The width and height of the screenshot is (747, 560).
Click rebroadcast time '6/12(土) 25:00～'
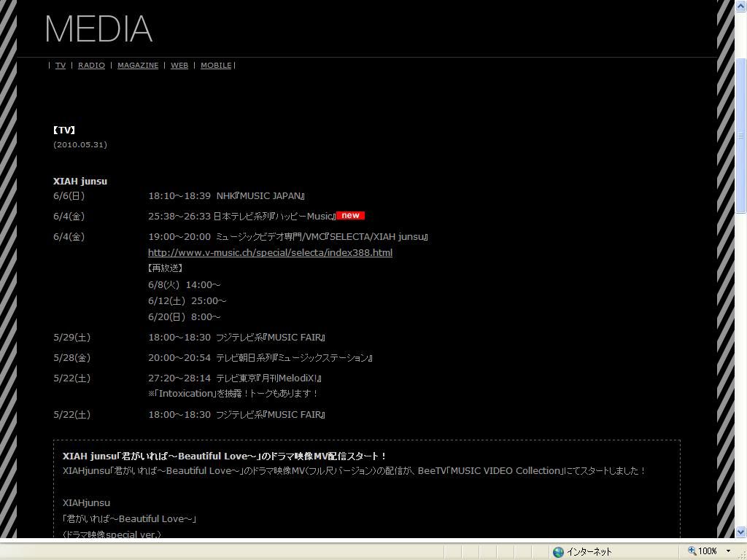(187, 301)
